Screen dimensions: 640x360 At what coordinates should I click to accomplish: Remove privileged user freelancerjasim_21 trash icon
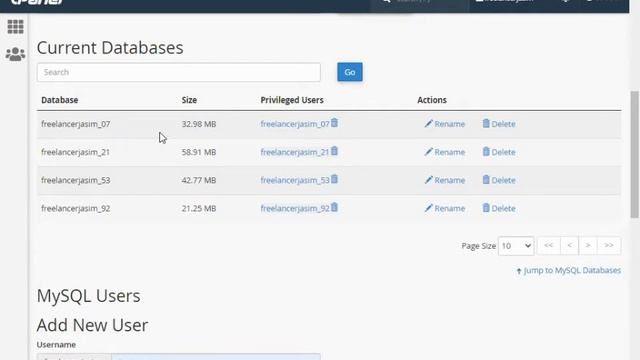[x=334, y=151]
